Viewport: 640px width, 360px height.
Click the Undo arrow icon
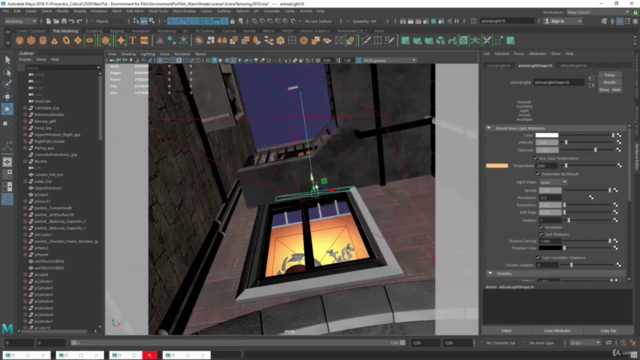[x=71, y=21]
